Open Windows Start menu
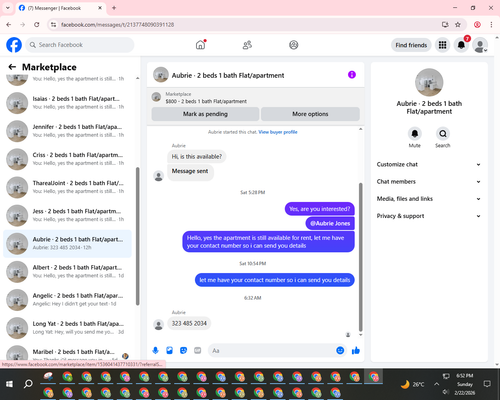 point(9,384)
